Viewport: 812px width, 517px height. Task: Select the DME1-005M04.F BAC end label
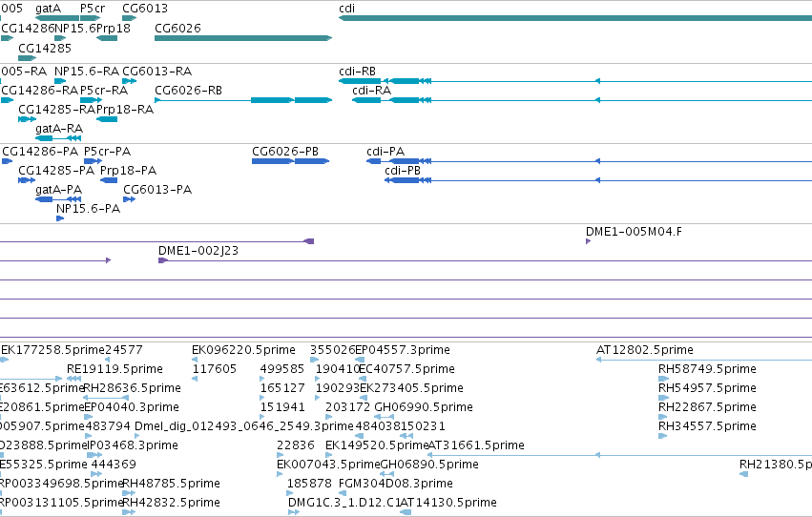tap(634, 232)
